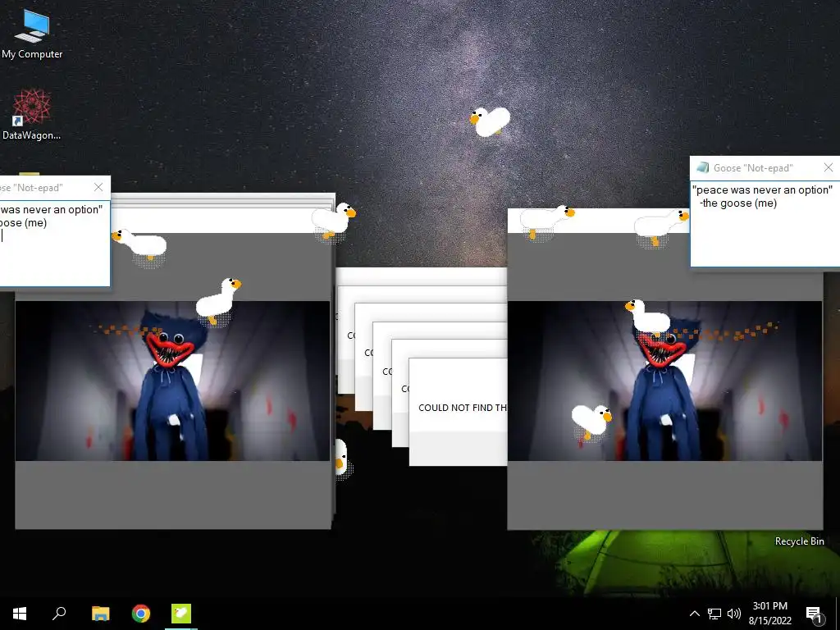This screenshot has width=840, height=630.
Task: Launch File Explorer from taskbar
Action: click(x=100, y=614)
